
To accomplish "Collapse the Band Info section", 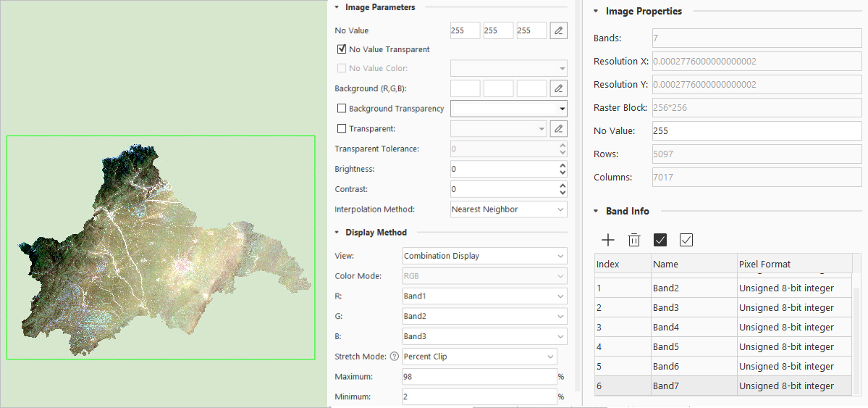I will [595, 212].
